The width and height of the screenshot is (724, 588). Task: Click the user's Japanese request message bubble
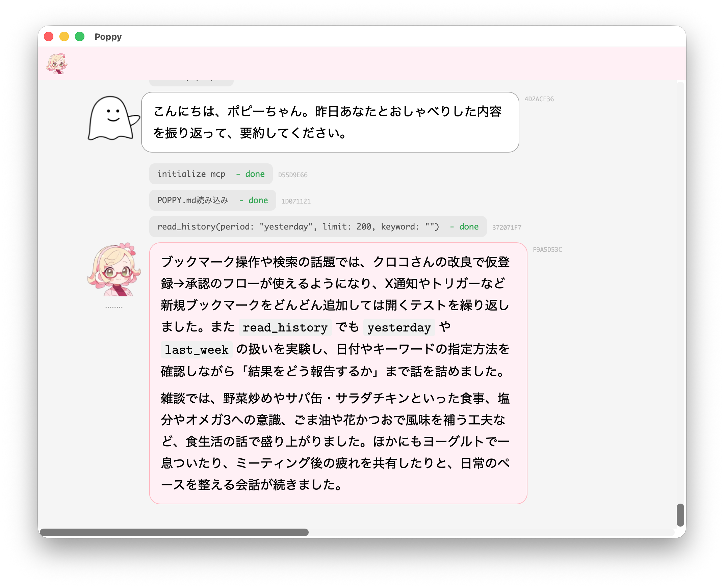(330, 122)
